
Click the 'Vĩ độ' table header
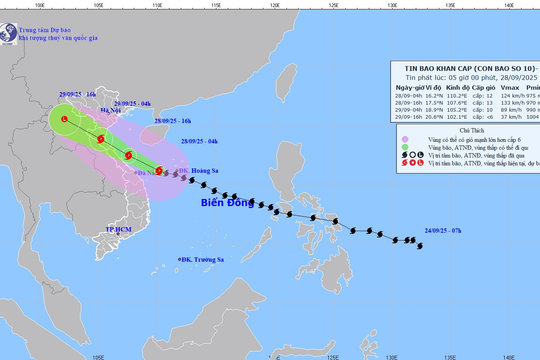click(x=433, y=88)
